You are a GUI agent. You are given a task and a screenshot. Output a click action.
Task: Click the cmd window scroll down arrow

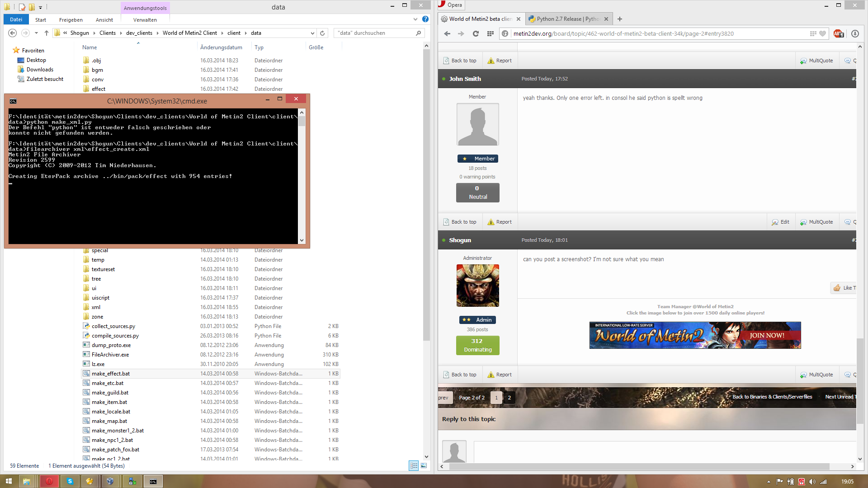pyautogui.click(x=302, y=240)
